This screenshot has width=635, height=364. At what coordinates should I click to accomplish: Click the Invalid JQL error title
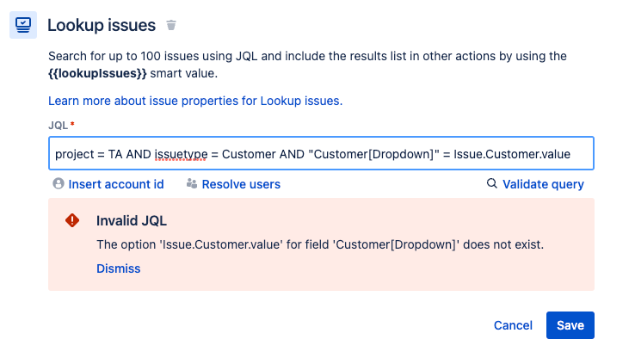132,220
